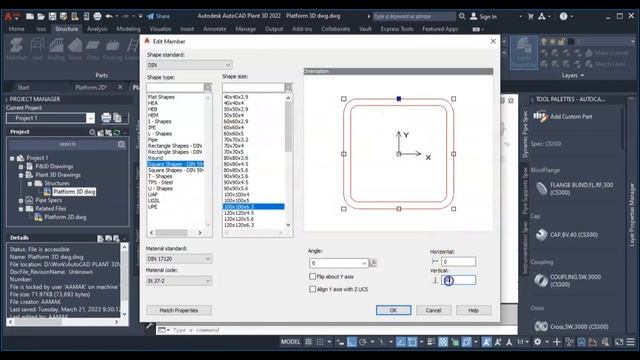
Task: Collapse the Project 1 tree node
Action: (x=12, y=158)
